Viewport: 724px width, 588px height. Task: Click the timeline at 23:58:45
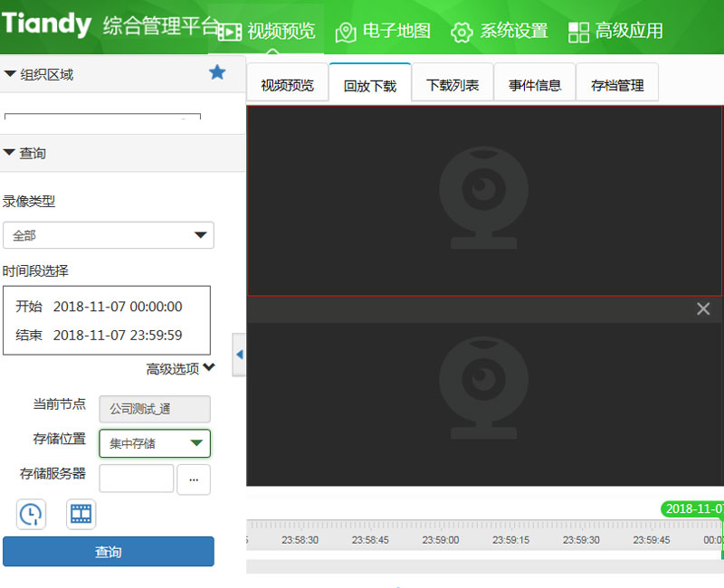(x=370, y=539)
